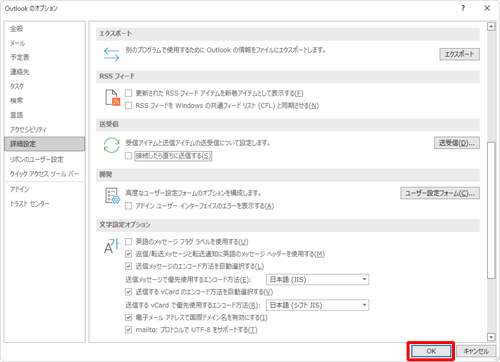This screenshot has height=362, width=500.
Task: Open 言語 settings category
Action: click(x=45, y=115)
